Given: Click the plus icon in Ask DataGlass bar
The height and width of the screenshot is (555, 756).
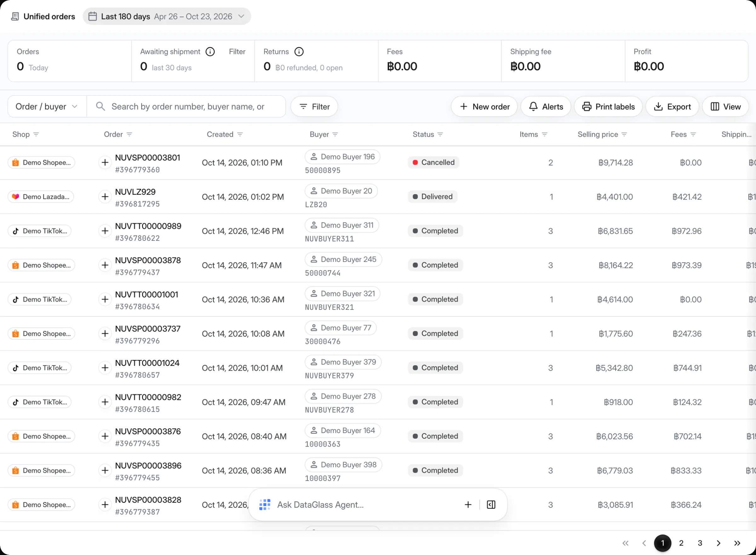Looking at the screenshot, I should (x=468, y=505).
